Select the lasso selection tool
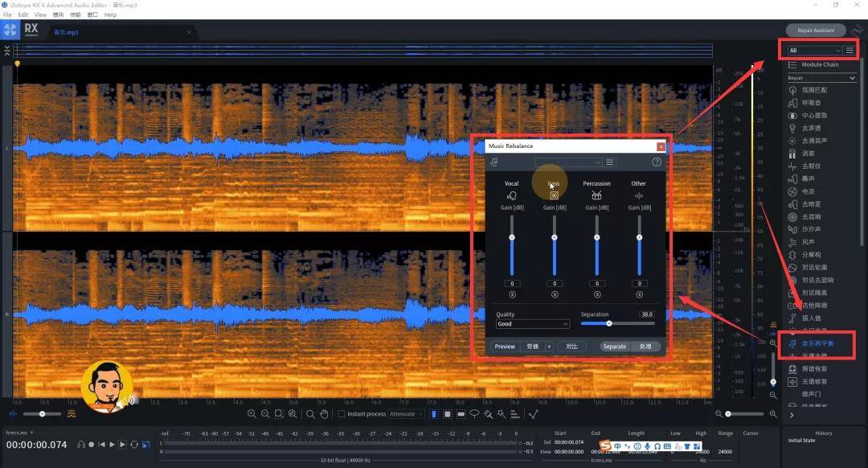The width and height of the screenshot is (868, 468). point(474,414)
